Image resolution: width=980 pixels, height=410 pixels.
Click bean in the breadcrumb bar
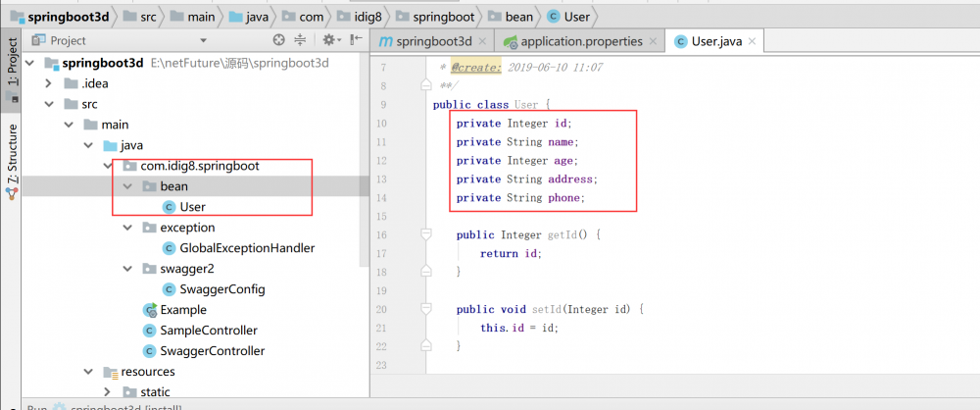[x=510, y=17]
